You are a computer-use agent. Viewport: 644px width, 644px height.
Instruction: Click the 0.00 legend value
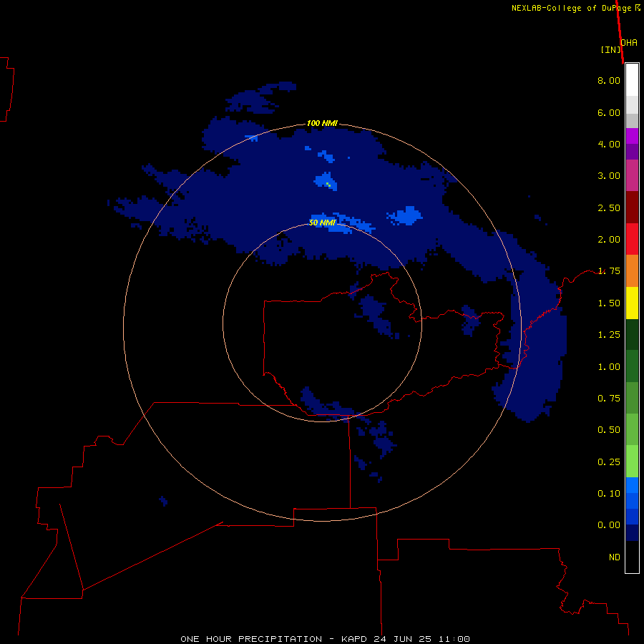(609, 525)
